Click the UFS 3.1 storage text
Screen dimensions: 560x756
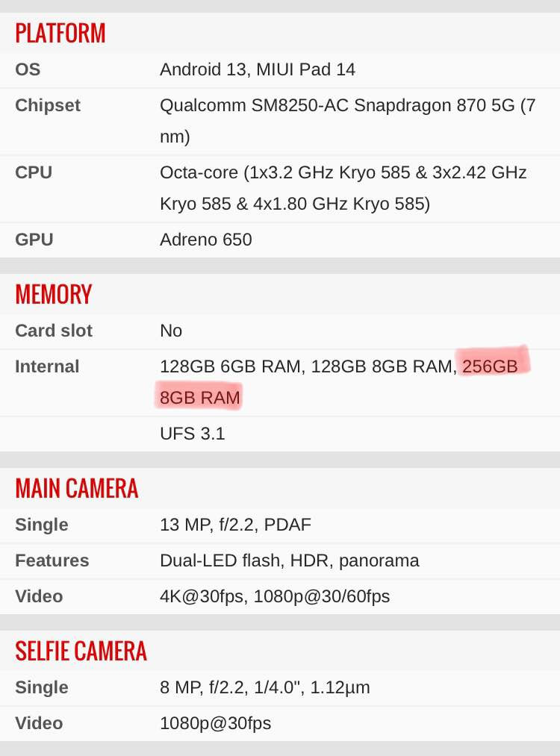click(192, 434)
